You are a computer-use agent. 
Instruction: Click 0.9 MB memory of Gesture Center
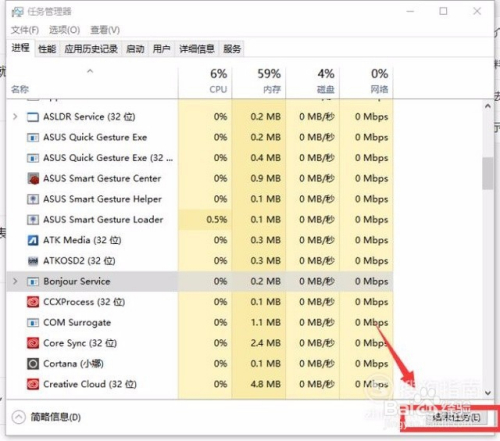click(x=265, y=179)
